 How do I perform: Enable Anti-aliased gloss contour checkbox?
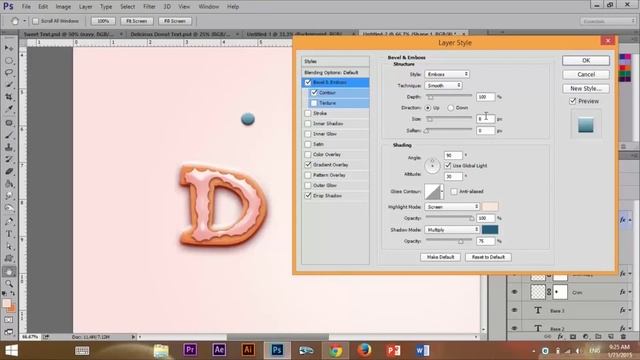(x=454, y=191)
